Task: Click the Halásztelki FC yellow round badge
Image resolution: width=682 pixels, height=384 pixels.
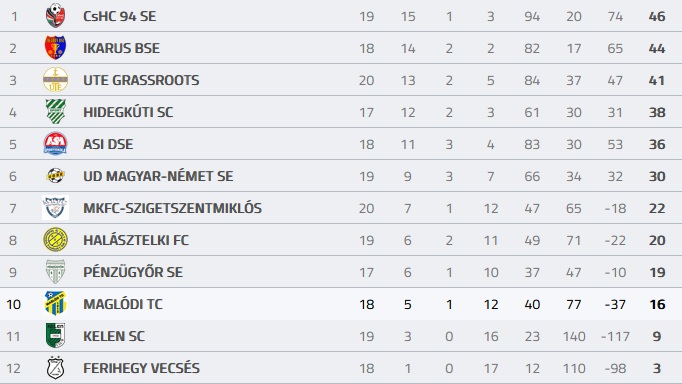Action: (x=55, y=240)
